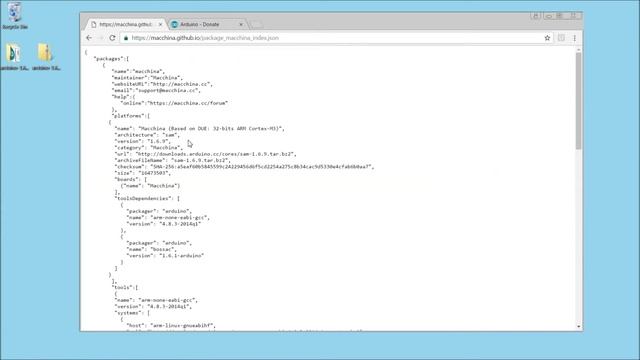Click the "name":"macchina" package line
This screenshot has width=640, height=360.
138,71
